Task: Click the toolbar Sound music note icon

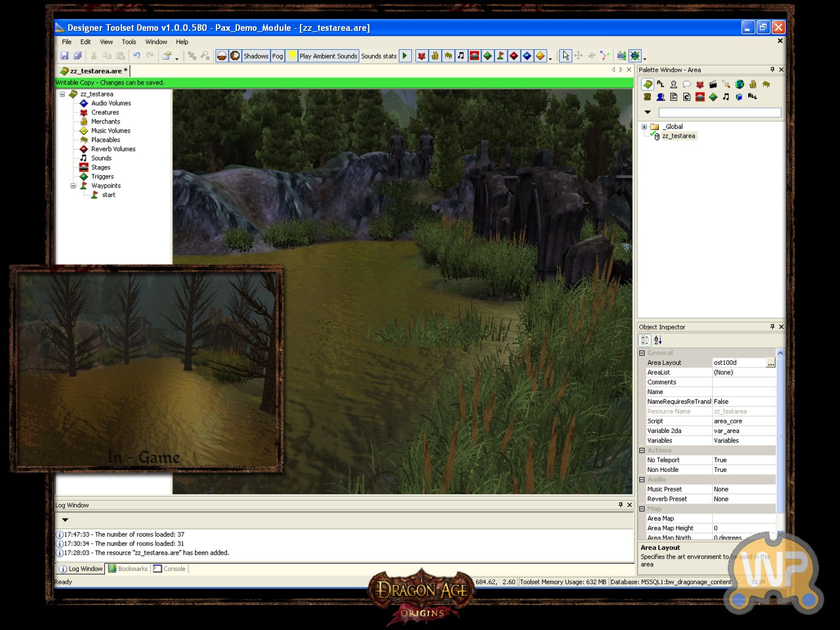Action: [x=461, y=56]
